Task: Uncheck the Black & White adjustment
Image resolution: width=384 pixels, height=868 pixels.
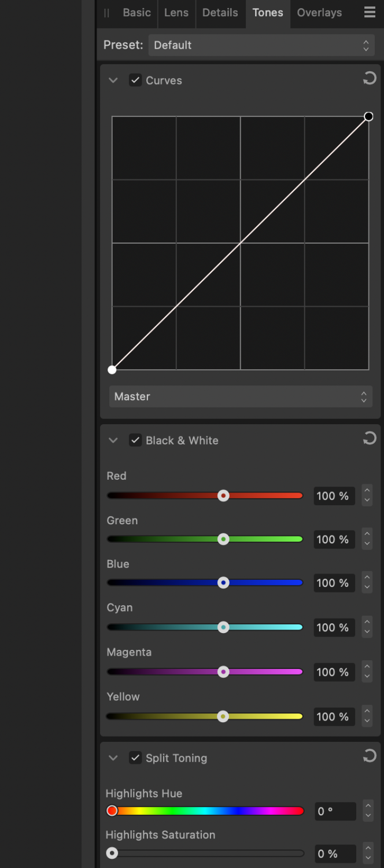Action: [x=135, y=440]
